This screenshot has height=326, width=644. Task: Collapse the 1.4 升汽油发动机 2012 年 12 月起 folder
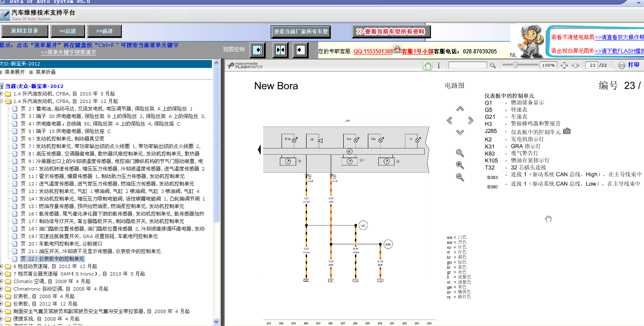tap(1, 101)
